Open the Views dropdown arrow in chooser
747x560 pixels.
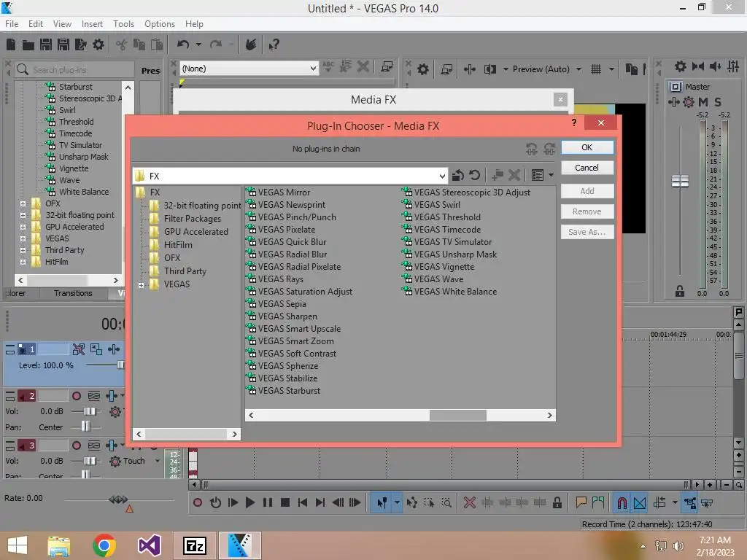[x=551, y=175]
